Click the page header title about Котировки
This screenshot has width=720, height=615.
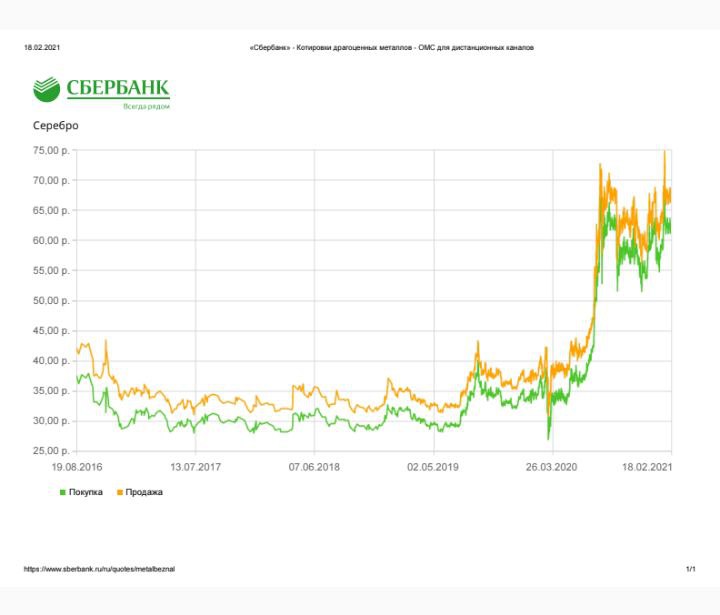[392, 47]
